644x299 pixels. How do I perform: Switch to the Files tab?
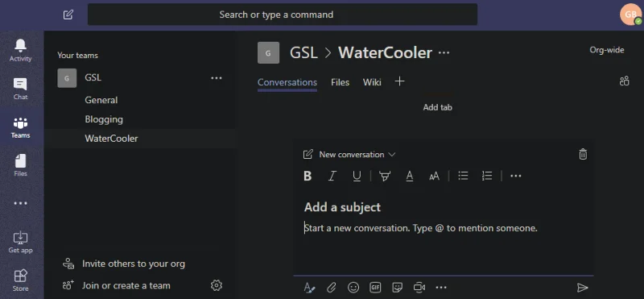(x=340, y=82)
